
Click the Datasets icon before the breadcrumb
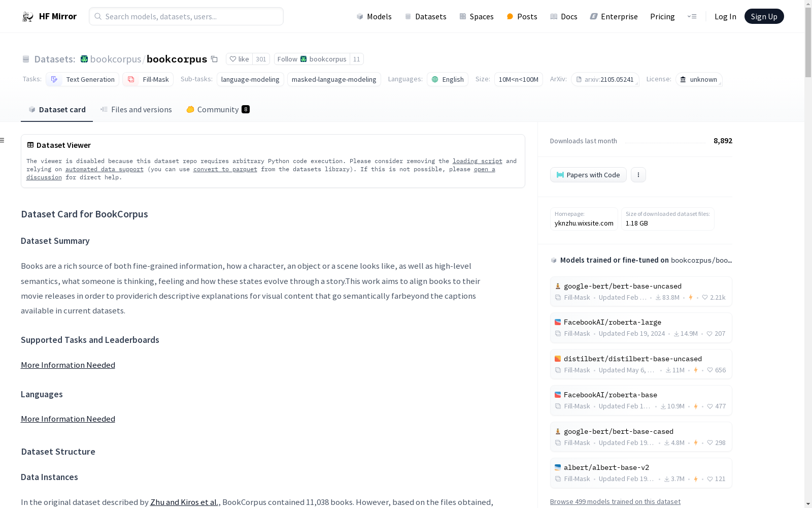tap(26, 59)
